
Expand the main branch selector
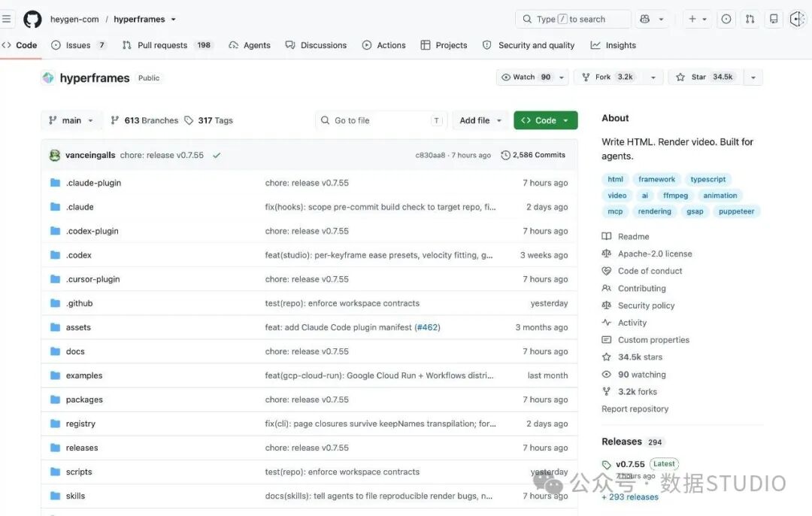(x=71, y=120)
